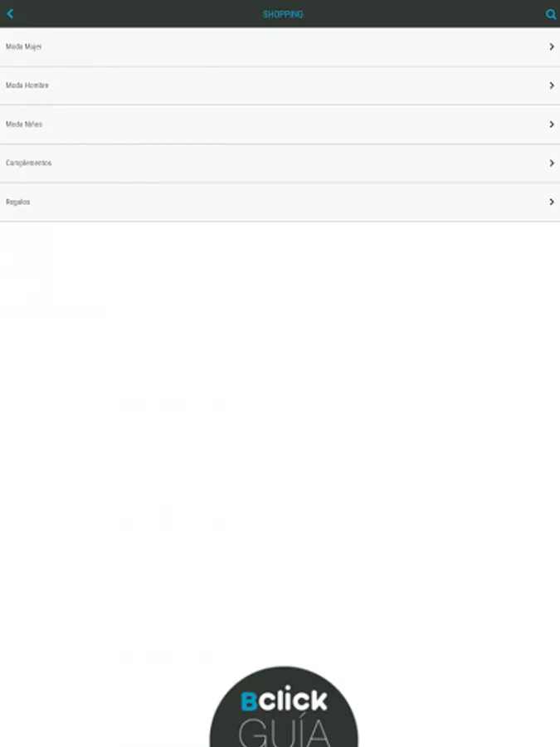Expand Moda Mujer via its chevron
Viewport: 560px width, 747px height.
click(552, 46)
